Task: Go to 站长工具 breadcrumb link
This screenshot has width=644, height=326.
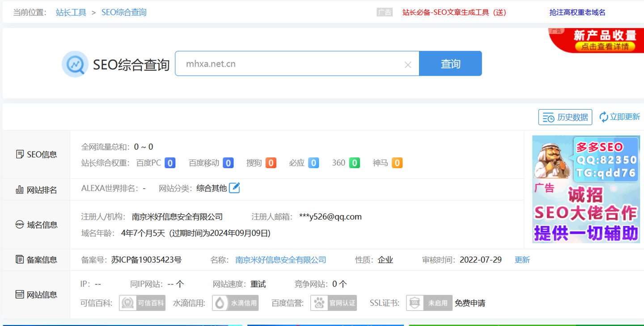Action: pos(71,13)
